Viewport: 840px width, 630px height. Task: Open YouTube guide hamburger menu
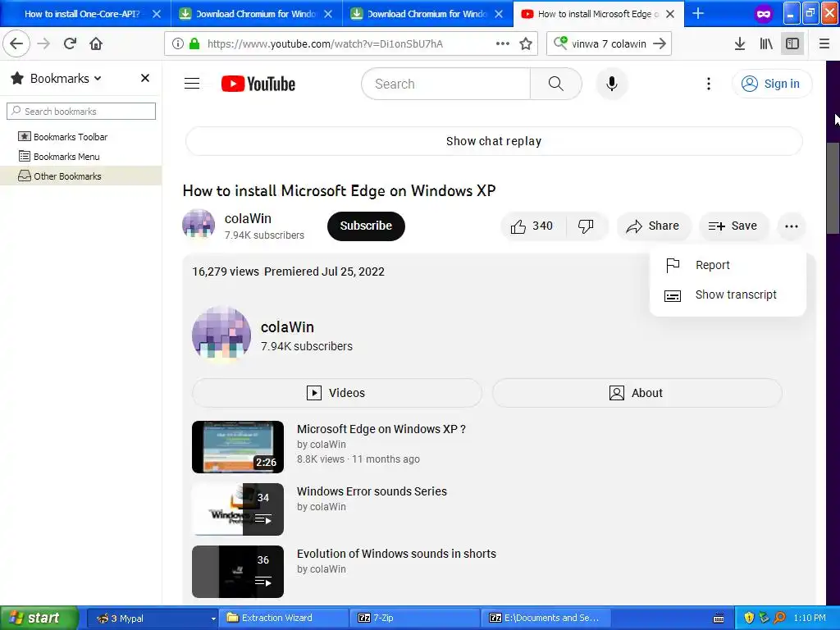pos(192,84)
